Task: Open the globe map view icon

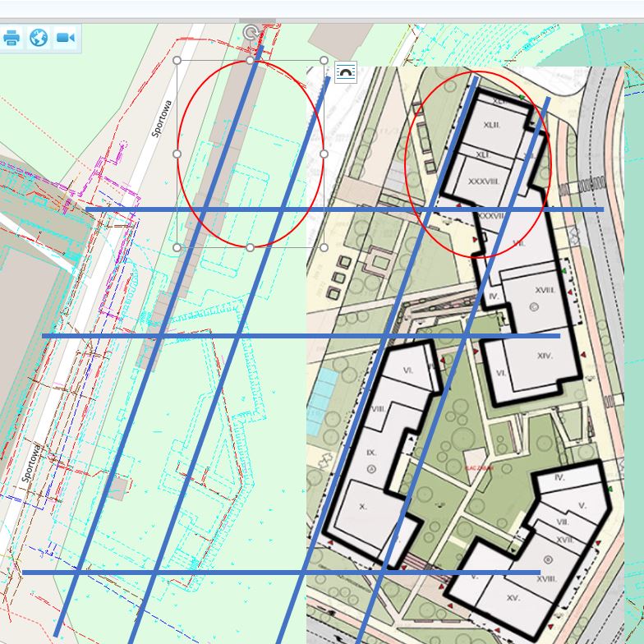Action: [x=39, y=38]
